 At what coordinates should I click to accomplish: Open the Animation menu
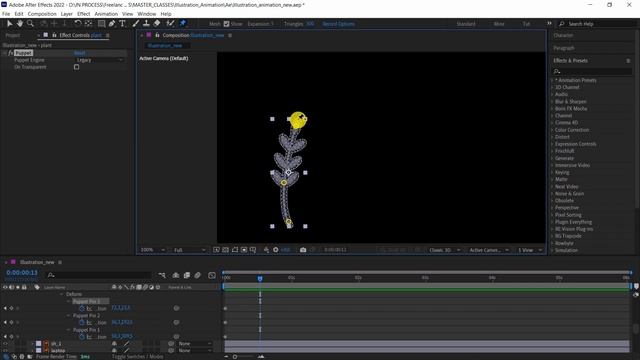coord(106,14)
